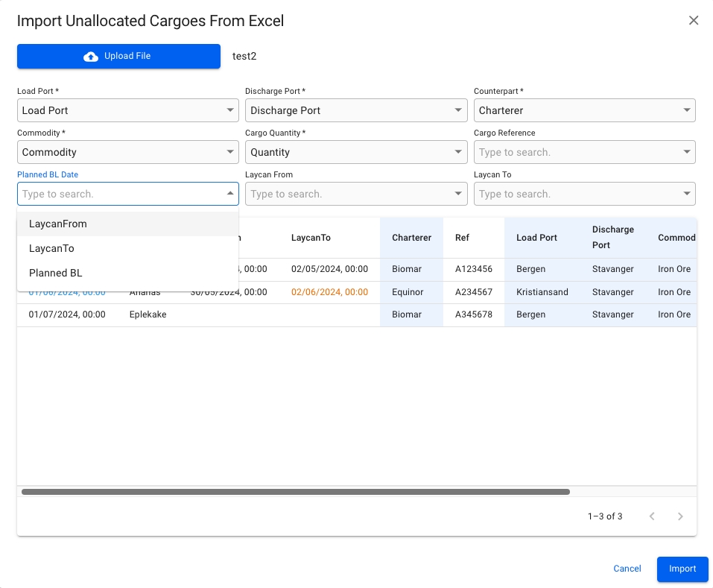Go to previous page of table
The image size is (713, 588).
[652, 516]
